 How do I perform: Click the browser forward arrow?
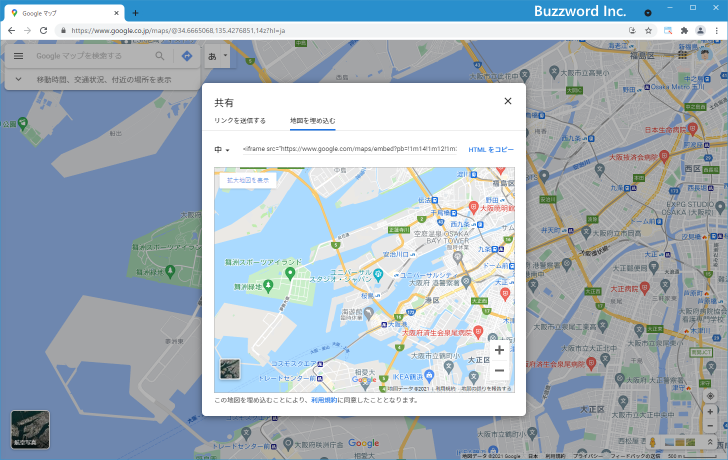[27, 31]
